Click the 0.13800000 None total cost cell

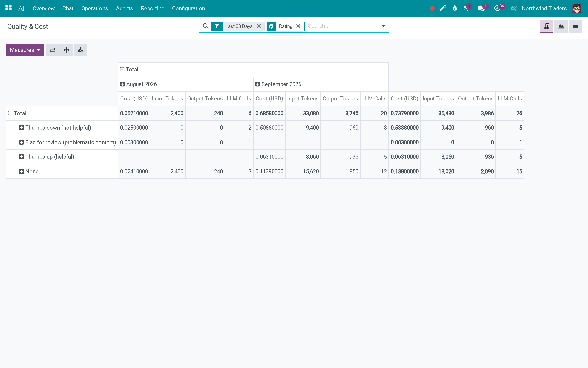[405, 171]
